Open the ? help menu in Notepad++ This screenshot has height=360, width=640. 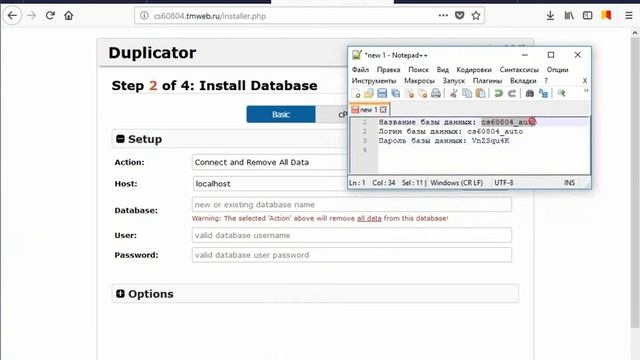click(x=546, y=81)
